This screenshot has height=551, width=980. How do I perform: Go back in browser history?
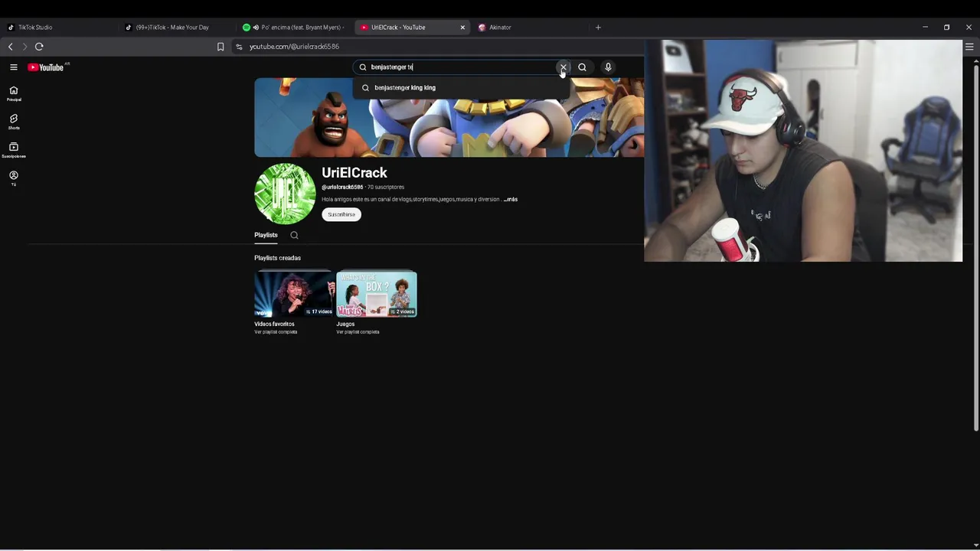[10, 47]
